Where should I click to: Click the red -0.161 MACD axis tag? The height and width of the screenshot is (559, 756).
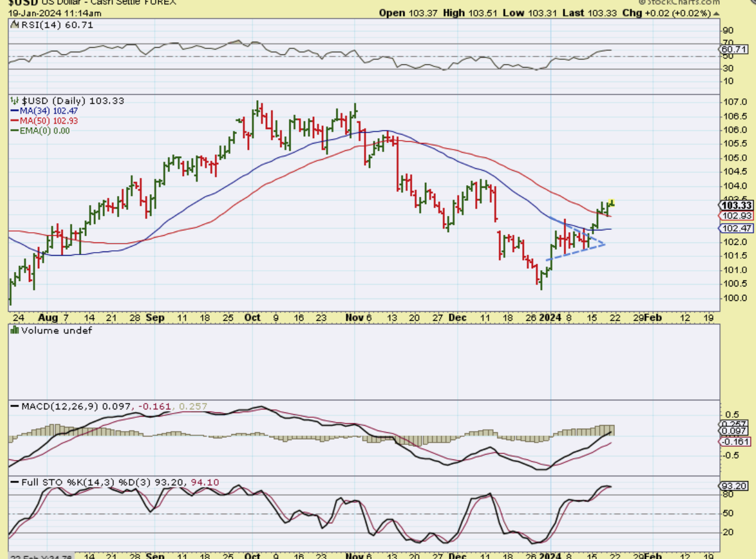click(x=736, y=442)
